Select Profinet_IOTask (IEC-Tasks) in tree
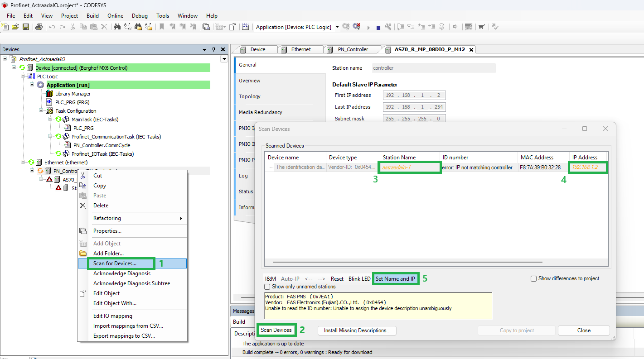This screenshot has width=644, height=359. tap(102, 154)
